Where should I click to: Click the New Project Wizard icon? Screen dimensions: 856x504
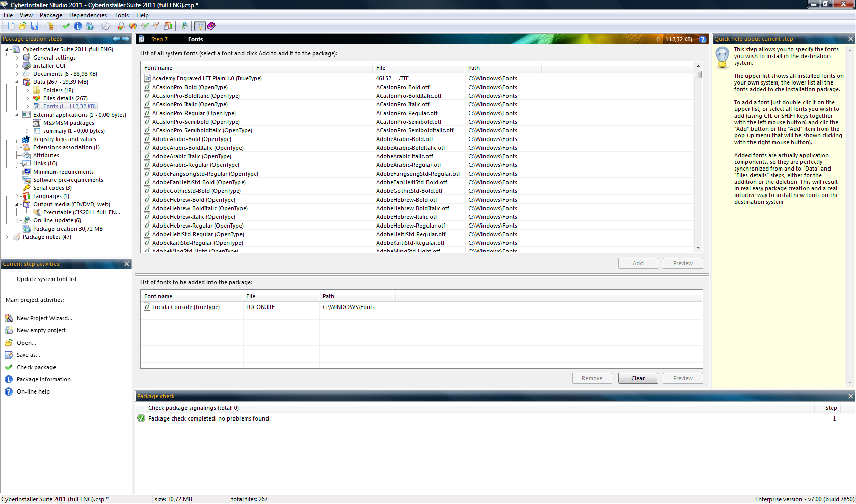click(x=9, y=318)
